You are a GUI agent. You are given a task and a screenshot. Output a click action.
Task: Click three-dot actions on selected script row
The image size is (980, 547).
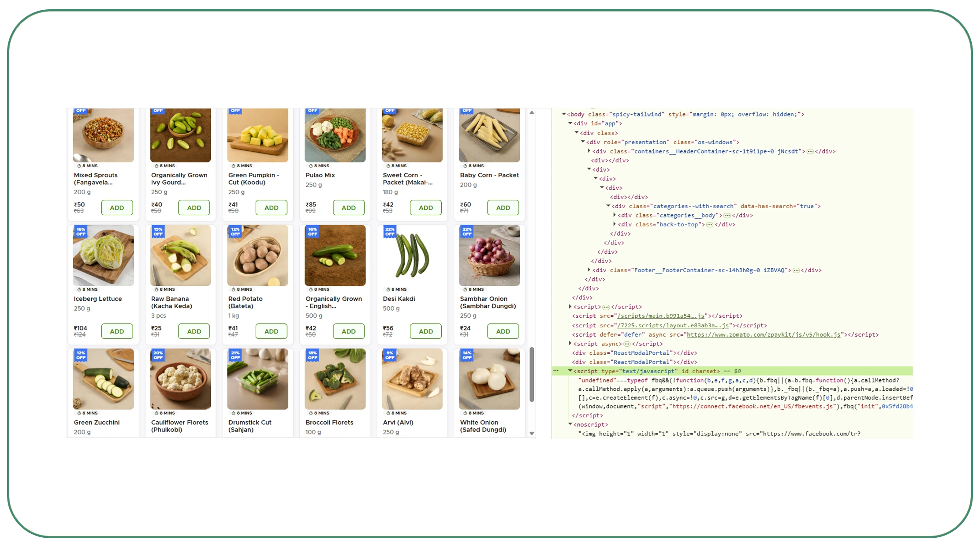556,371
